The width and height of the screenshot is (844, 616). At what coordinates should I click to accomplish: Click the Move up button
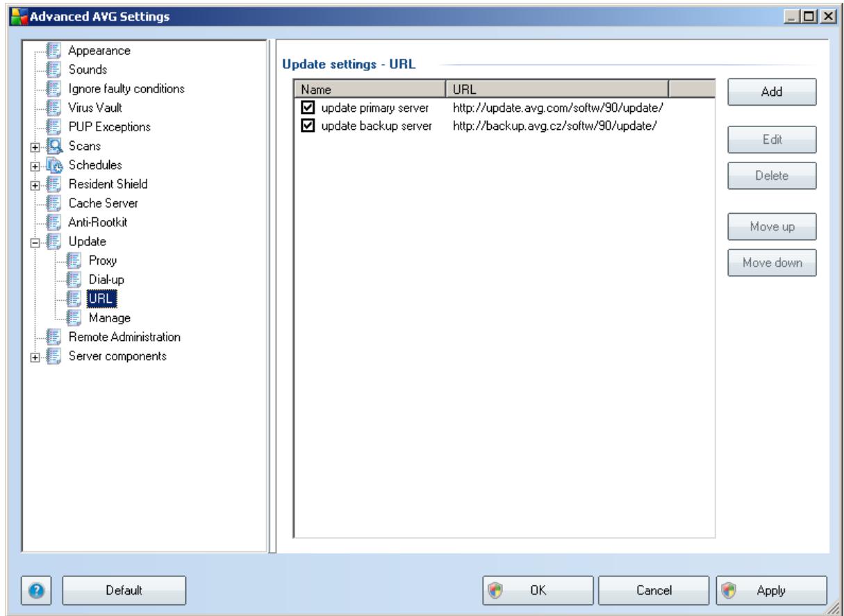click(x=770, y=226)
